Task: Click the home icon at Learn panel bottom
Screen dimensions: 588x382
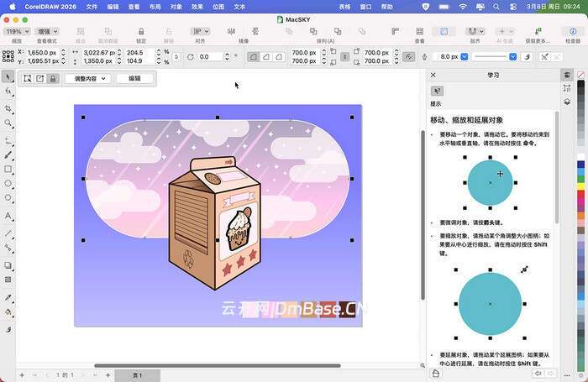Action: (435, 374)
